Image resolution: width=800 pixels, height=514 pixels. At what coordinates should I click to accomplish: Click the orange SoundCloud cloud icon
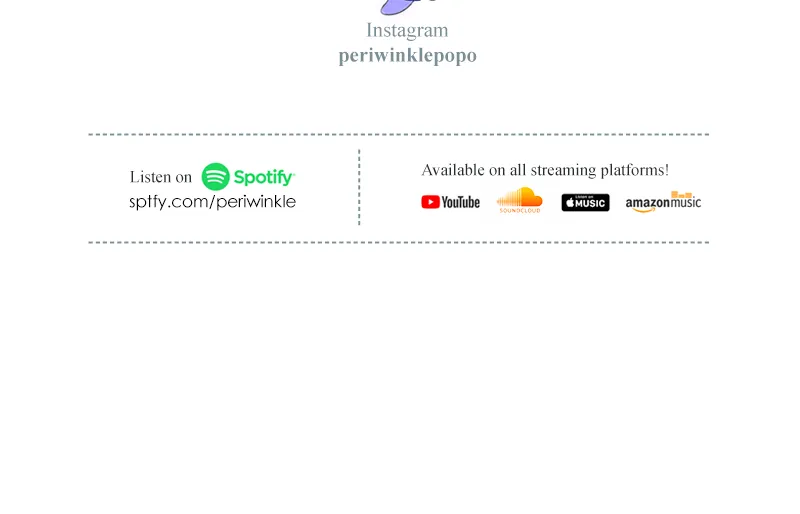pos(519,197)
